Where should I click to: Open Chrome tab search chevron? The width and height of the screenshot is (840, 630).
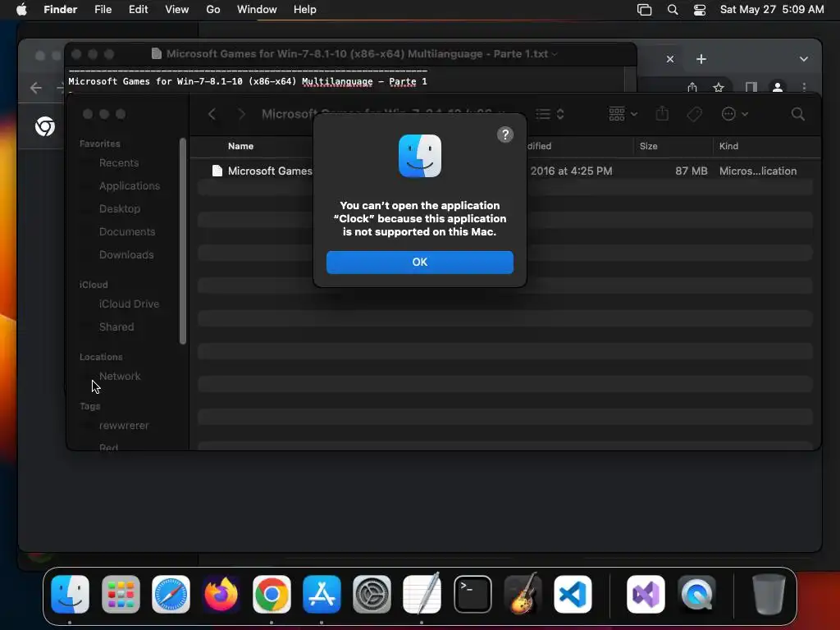[803, 59]
